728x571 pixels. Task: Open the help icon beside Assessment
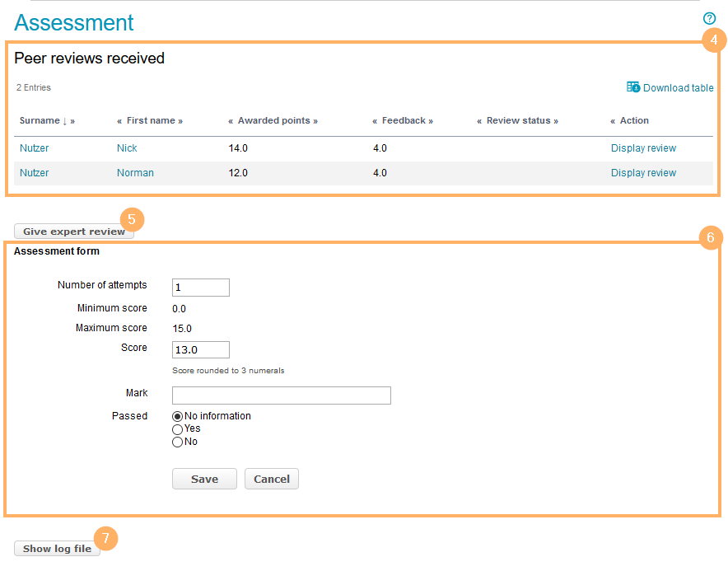[x=709, y=18]
